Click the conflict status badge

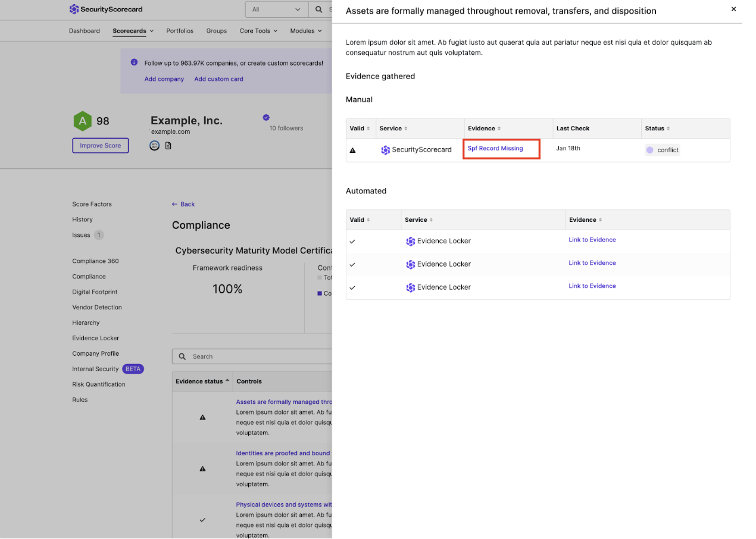[662, 150]
